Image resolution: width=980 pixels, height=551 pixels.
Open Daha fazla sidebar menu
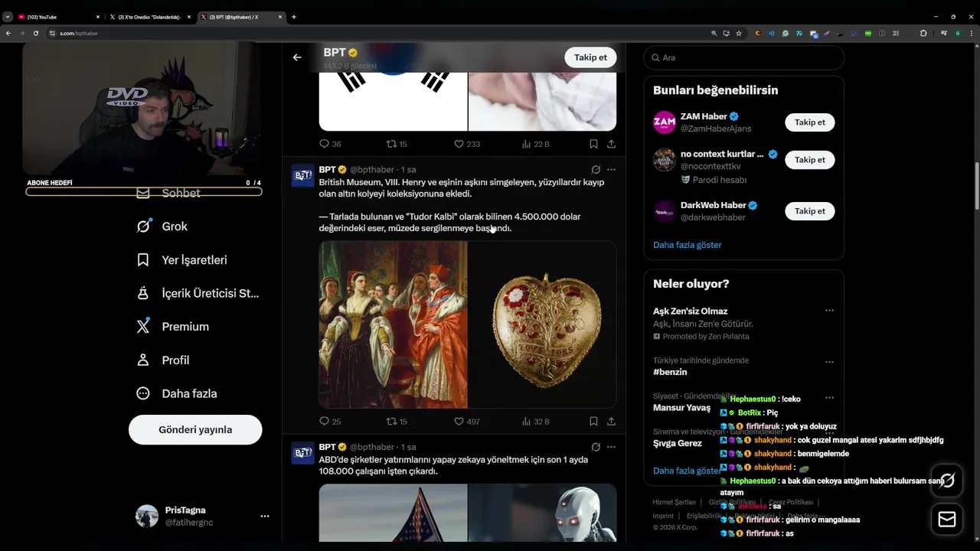[176, 393]
